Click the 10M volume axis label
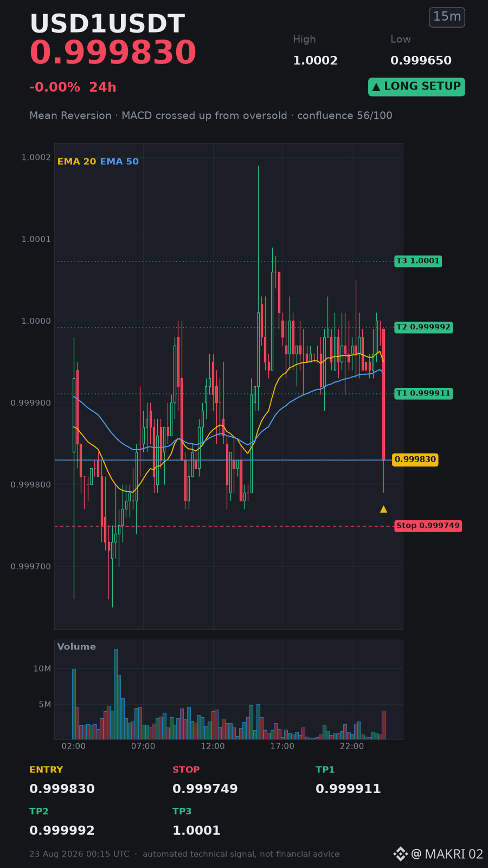 pyautogui.click(x=42, y=669)
